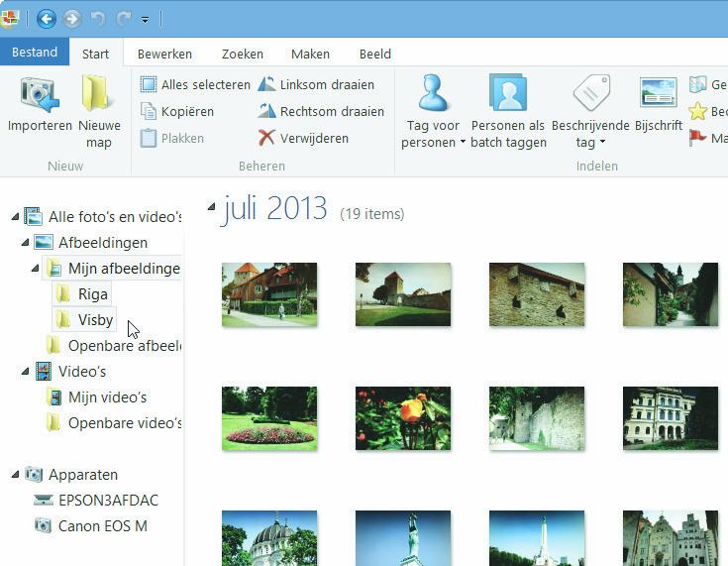This screenshot has height=566, width=728.
Task: Click the undo arrow in title bar
Action: 98,19
